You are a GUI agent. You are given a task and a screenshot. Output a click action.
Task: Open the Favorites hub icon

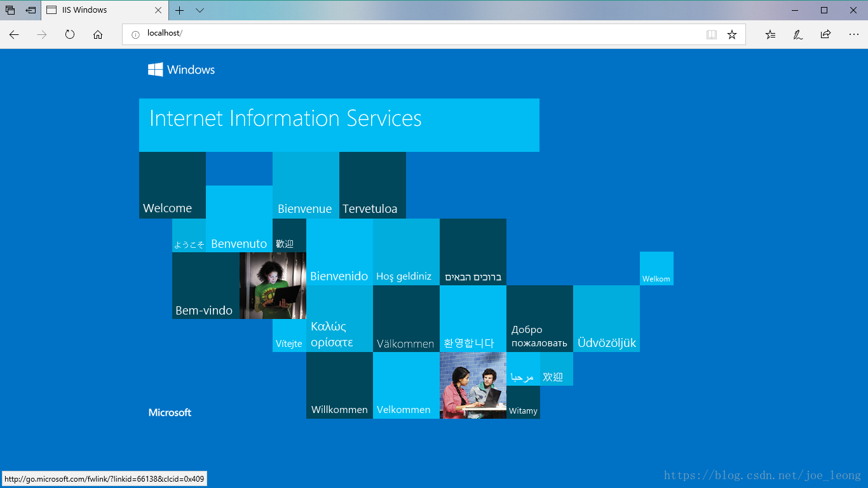click(770, 34)
